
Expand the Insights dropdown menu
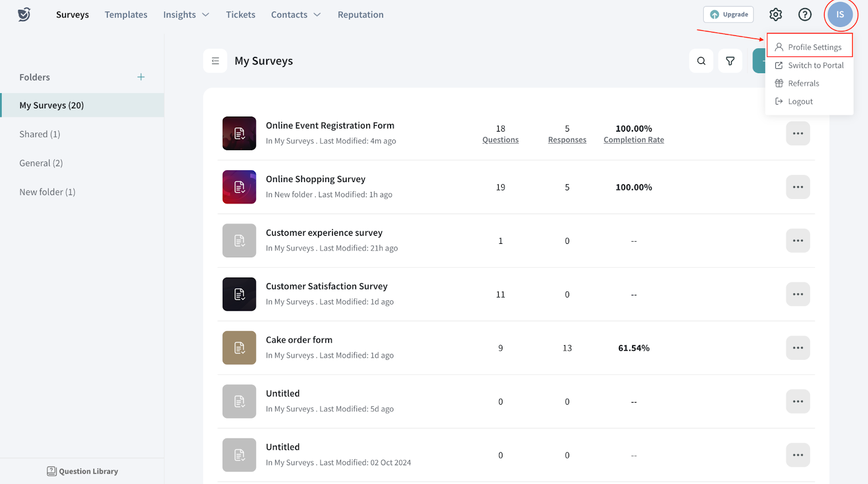pos(186,15)
